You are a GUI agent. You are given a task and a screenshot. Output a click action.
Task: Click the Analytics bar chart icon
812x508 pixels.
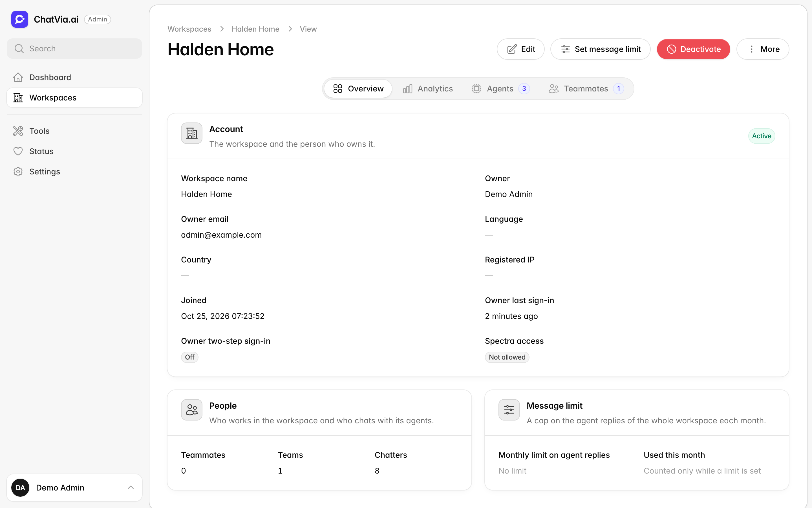[407, 89]
